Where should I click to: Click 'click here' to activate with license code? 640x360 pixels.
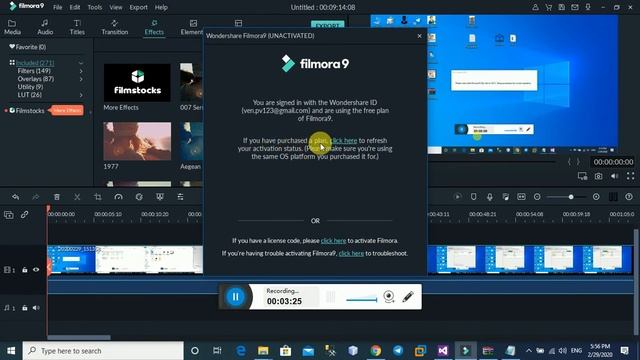click(333, 241)
